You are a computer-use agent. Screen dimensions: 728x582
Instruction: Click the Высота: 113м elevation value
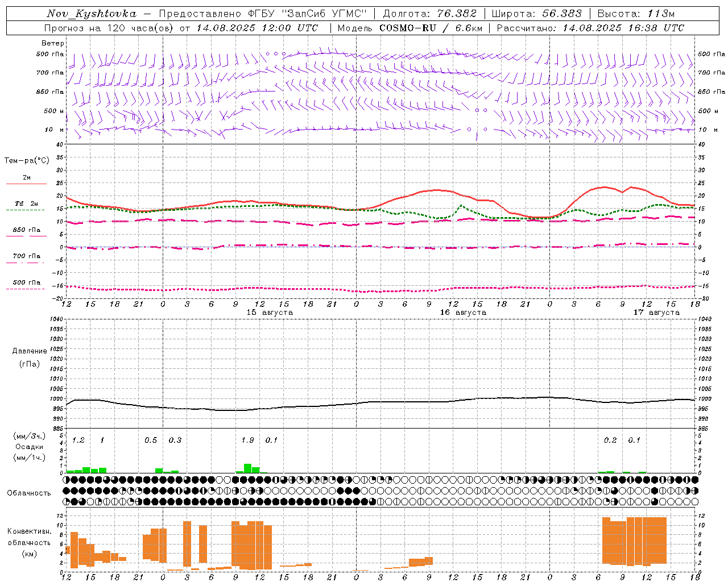point(636,14)
